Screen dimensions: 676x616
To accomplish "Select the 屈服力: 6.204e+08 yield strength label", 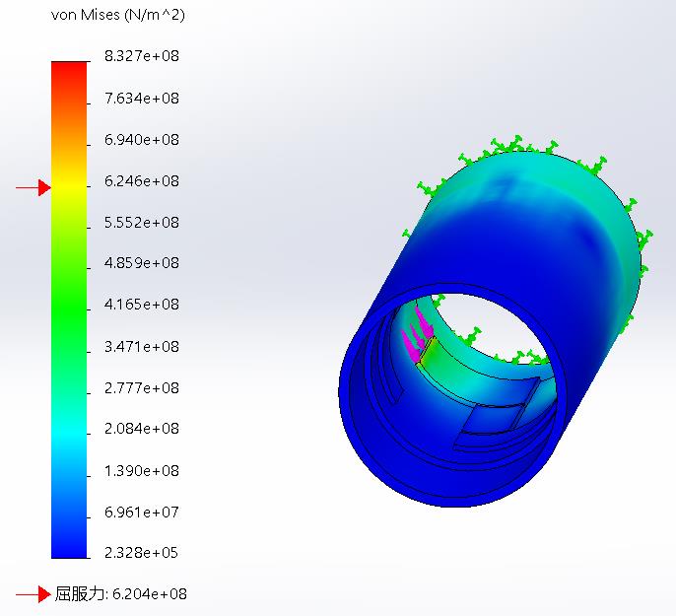I will pos(120,594).
